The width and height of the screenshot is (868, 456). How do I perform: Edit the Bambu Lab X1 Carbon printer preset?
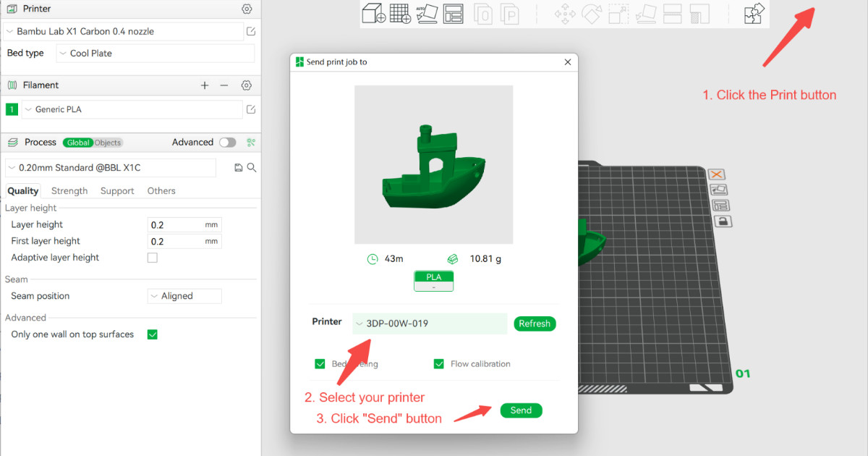click(251, 31)
